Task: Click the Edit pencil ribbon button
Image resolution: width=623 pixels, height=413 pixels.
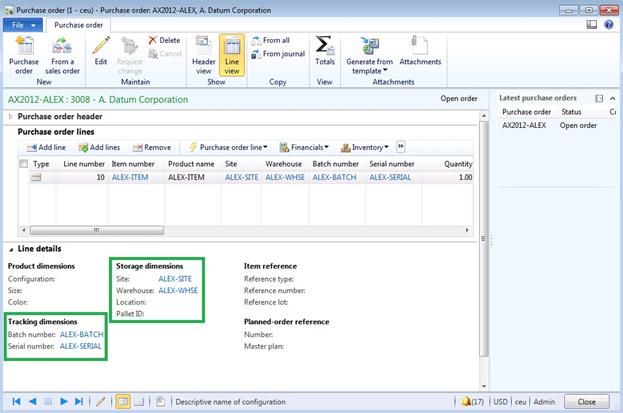Action: coord(101,51)
